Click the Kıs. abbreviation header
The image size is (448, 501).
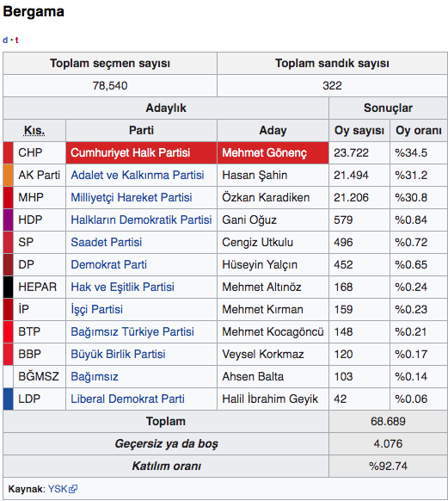(34, 130)
